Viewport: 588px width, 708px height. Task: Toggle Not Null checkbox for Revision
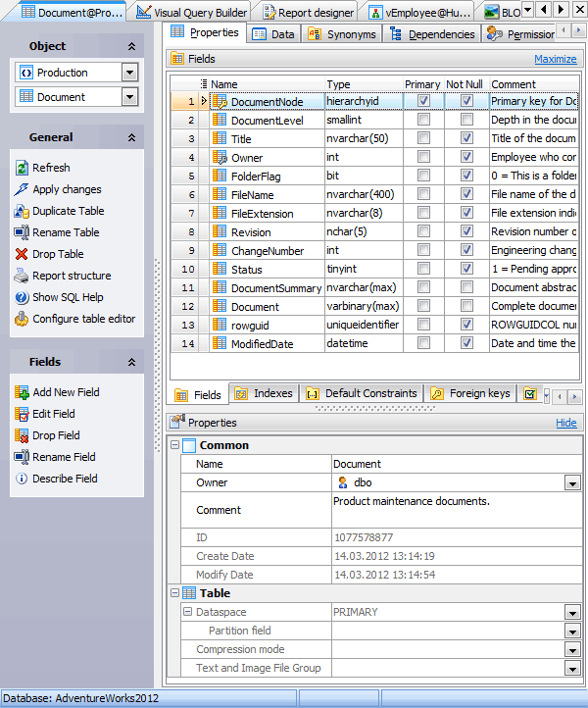pyautogui.click(x=466, y=231)
